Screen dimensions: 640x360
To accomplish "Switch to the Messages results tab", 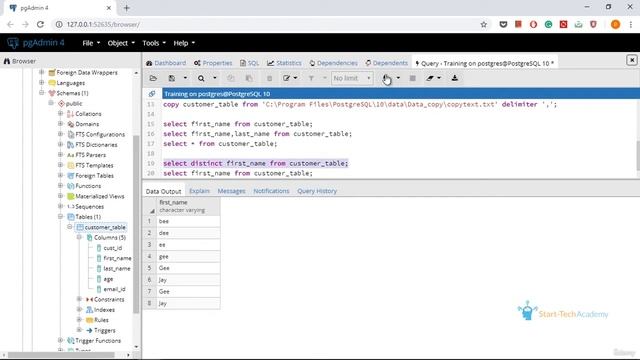I will pos(231,191).
